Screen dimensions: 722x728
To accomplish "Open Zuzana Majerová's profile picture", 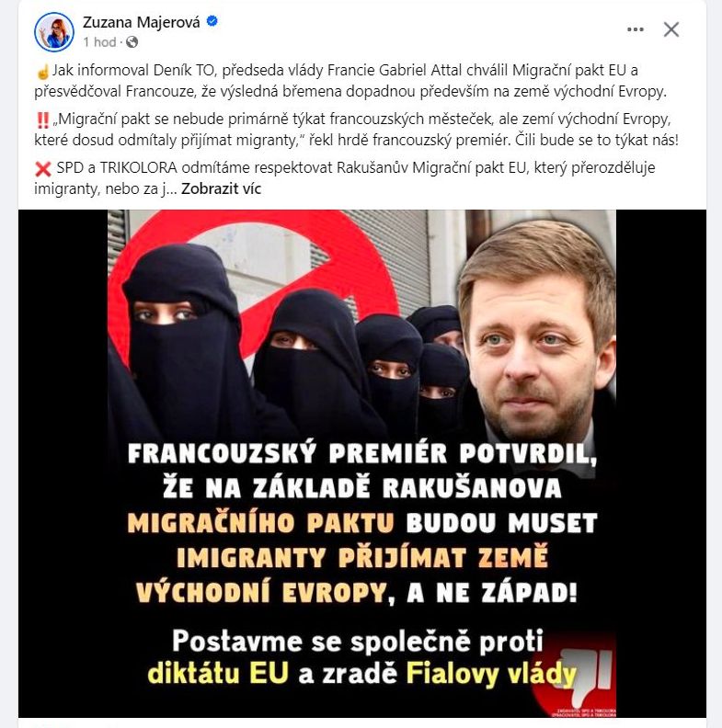I will pyautogui.click(x=54, y=32).
